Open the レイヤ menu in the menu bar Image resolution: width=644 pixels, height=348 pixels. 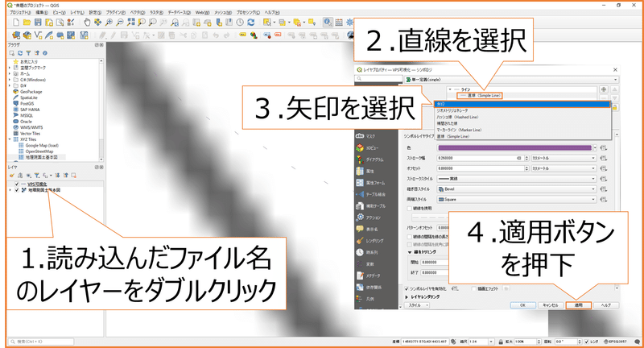point(76,12)
